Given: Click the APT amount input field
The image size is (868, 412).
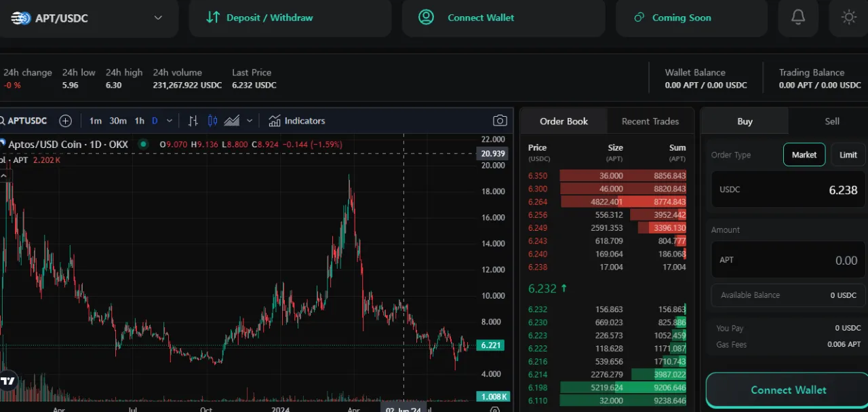Looking at the screenshot, I should point(787,261).
